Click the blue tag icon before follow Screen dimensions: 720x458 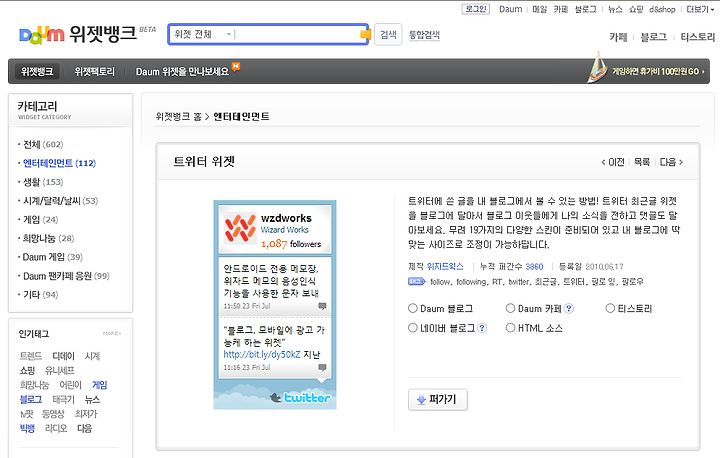[x=416, y=281]
